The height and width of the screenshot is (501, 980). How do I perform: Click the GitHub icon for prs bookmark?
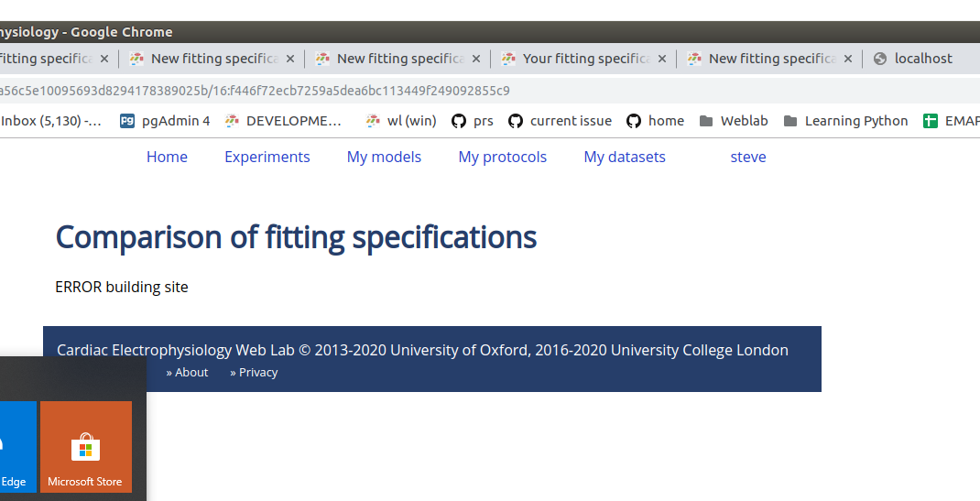459,121
